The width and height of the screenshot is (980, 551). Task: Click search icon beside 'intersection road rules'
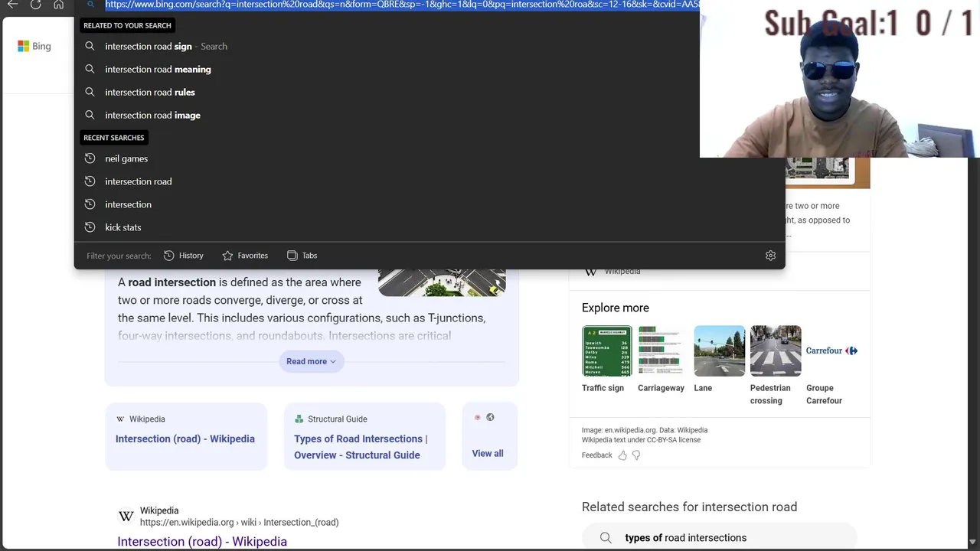tap(90, 92)
